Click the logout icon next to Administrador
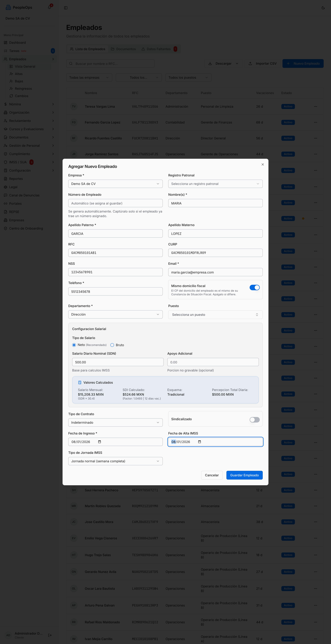Image resolution: width=331 pixels, height=644 pixels. (50, 635)
